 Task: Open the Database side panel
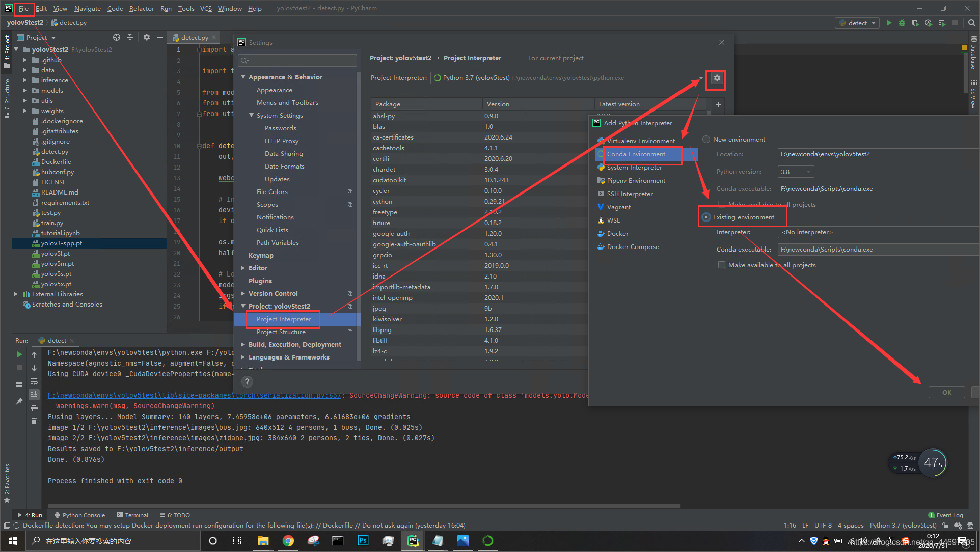point(973,52)
